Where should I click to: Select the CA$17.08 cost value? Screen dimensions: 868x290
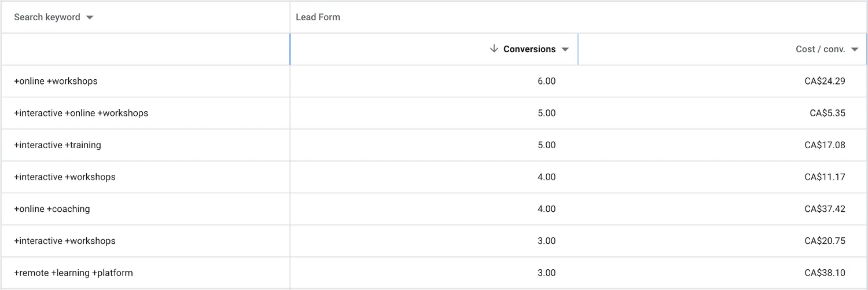(x=825, y=145)
